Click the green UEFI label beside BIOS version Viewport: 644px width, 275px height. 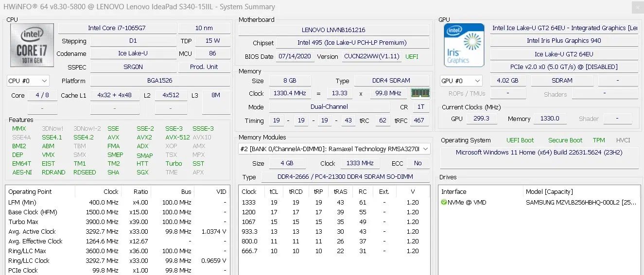[x=412, y=56]
